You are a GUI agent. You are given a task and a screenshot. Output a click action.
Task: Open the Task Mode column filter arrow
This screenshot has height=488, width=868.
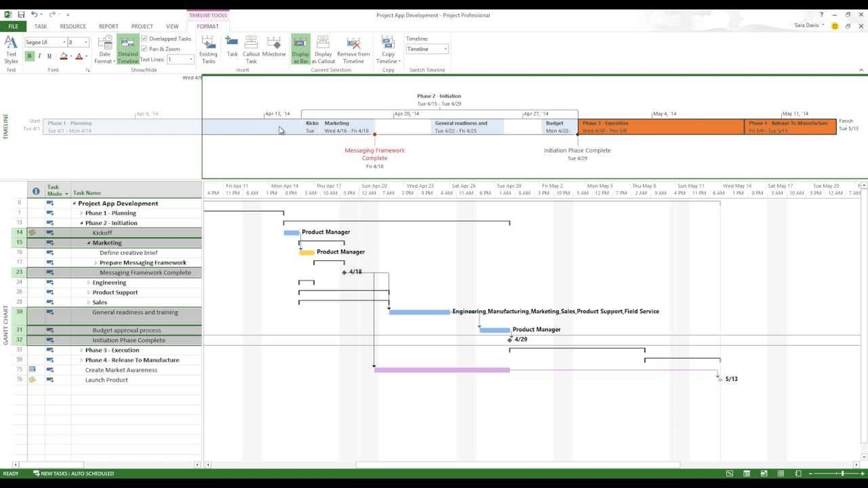pyautogui.click(x=67, y=194)
